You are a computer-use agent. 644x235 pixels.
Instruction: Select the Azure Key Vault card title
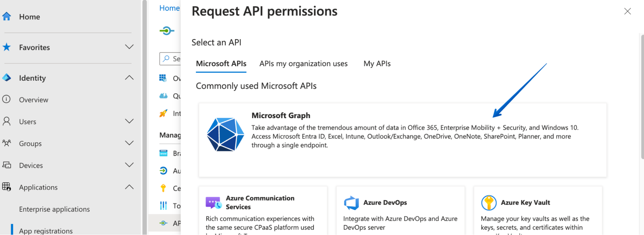[525, 202]
